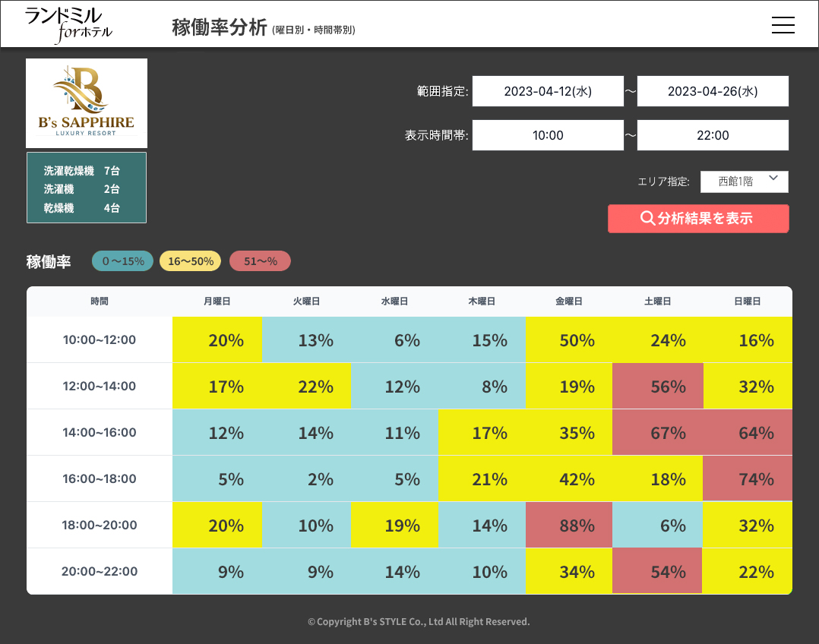
Task: Open the hamburger menu
Action: click(783, 25)
